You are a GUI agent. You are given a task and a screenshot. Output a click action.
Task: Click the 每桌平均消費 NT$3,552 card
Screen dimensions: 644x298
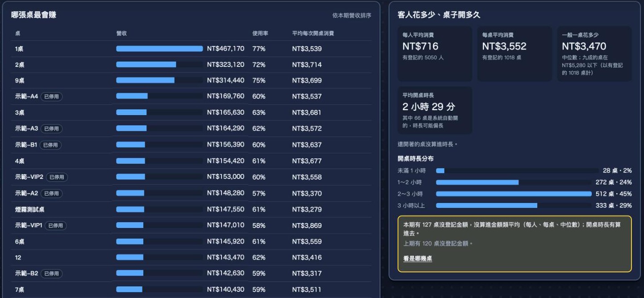(514, 54)
